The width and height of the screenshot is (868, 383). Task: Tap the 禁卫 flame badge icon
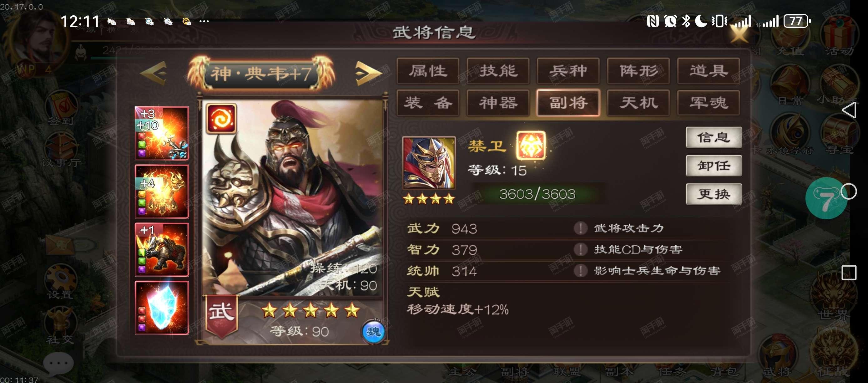pos(531,146)
